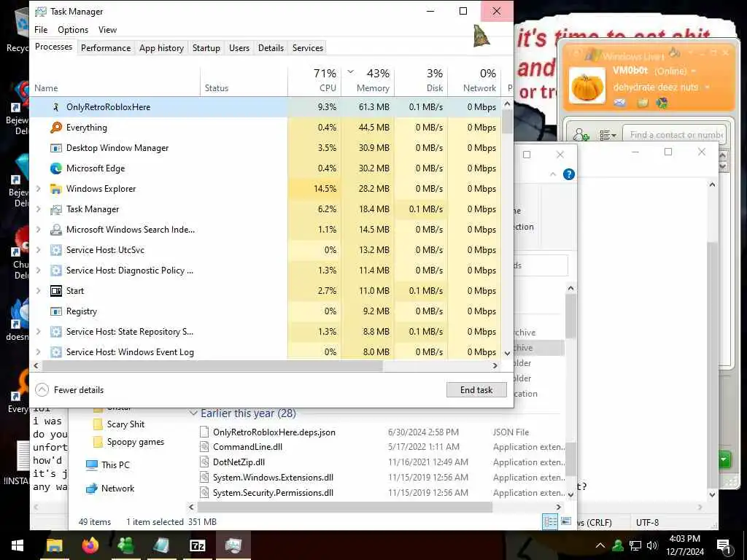747x560 pixels.
Task: Expand Service Host: Windows Event Log group
Action: click(39, 352)
